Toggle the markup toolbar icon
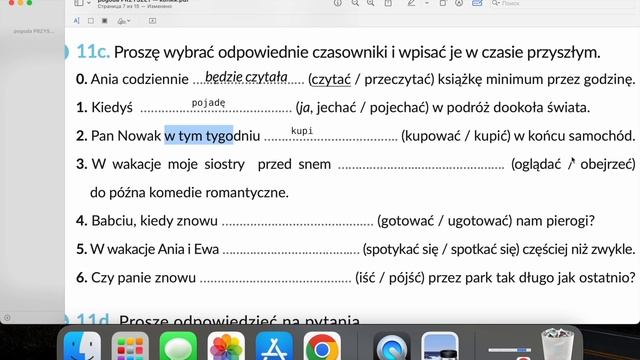Viewport: 640px width, 360px height. pyautogui.click(x=459, y=3)
